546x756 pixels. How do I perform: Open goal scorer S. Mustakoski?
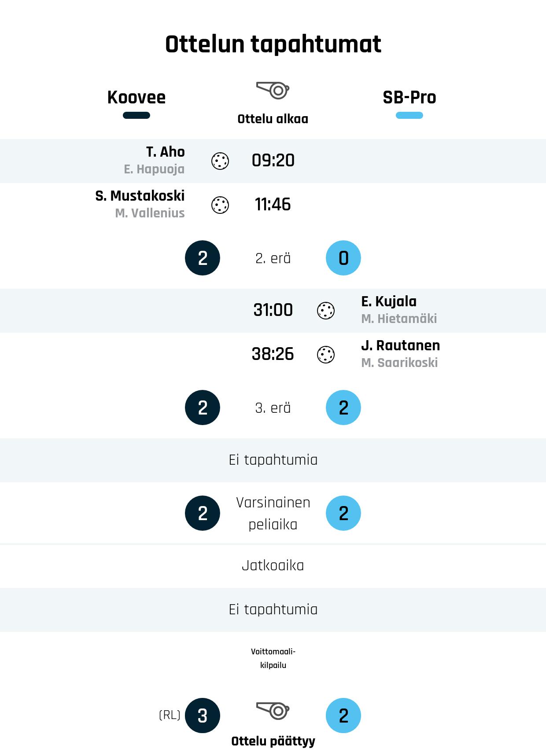(x=140, y=196)
